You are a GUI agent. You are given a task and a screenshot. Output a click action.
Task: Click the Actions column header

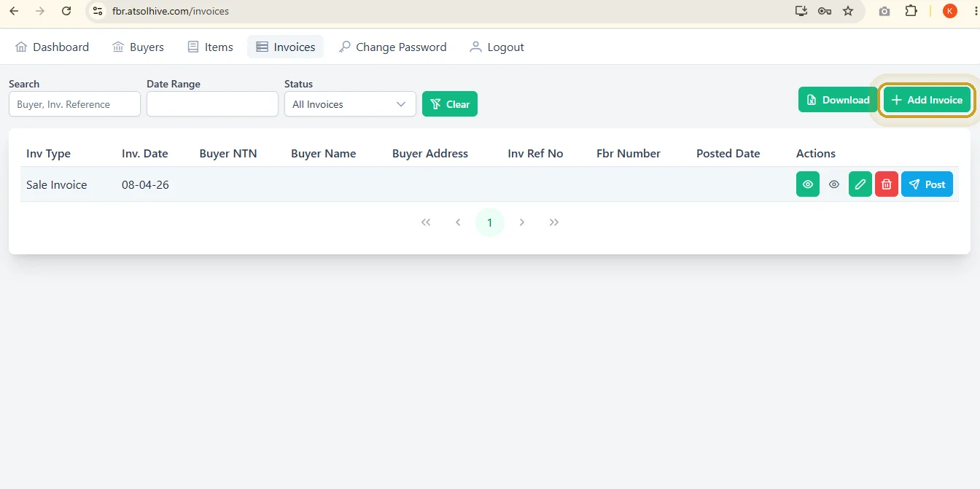(816, 154)
